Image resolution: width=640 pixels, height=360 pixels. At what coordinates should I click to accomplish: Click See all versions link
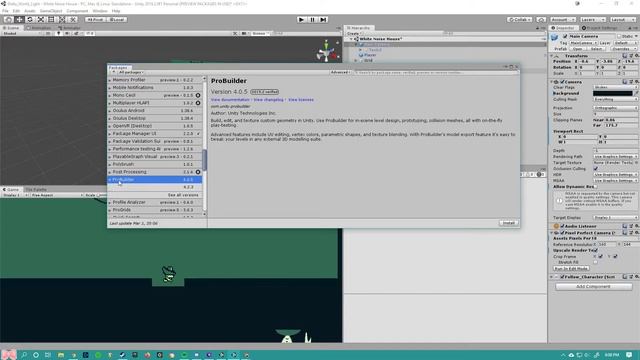(183, 195)
